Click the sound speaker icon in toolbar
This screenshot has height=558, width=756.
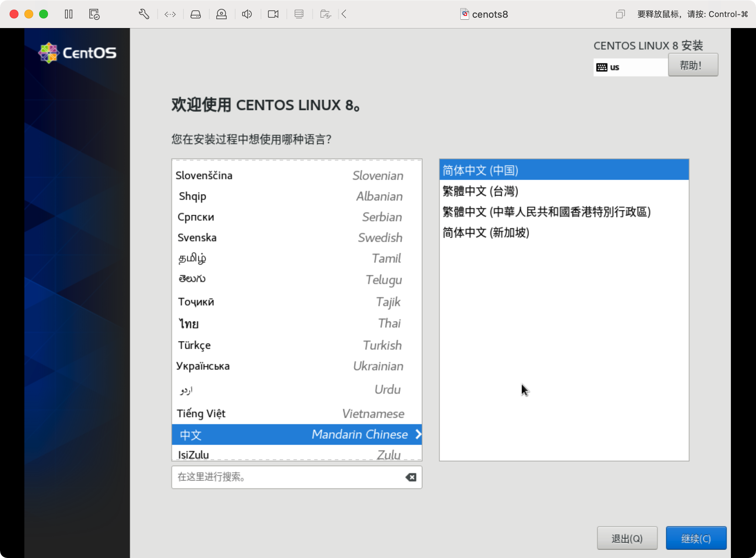tap(247, 14)
